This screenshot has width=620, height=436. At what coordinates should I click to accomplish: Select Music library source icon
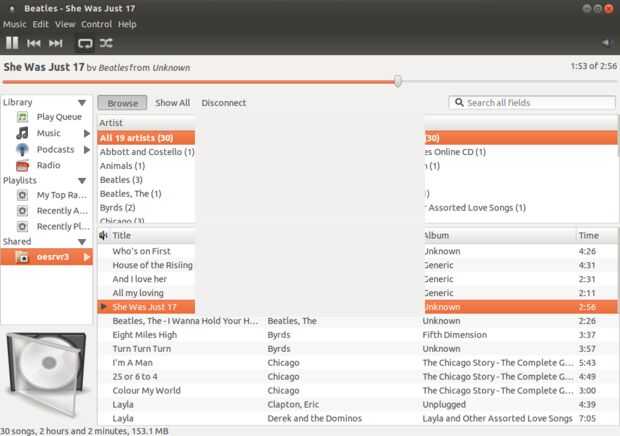pyautogui.click(x=22, y=133)
